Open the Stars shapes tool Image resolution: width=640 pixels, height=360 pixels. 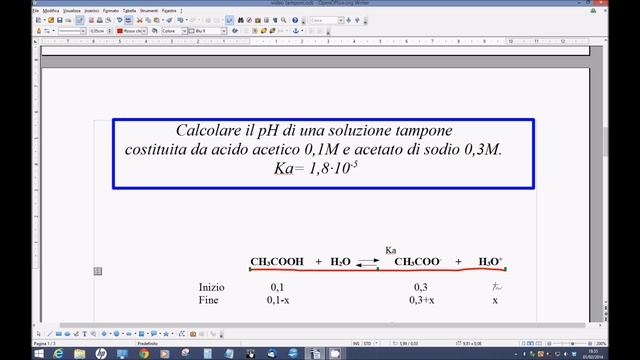coord(166,334)
